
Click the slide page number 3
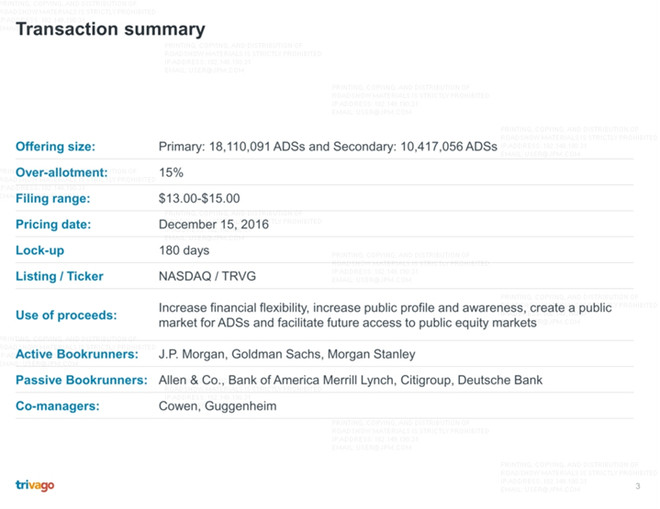637,486
